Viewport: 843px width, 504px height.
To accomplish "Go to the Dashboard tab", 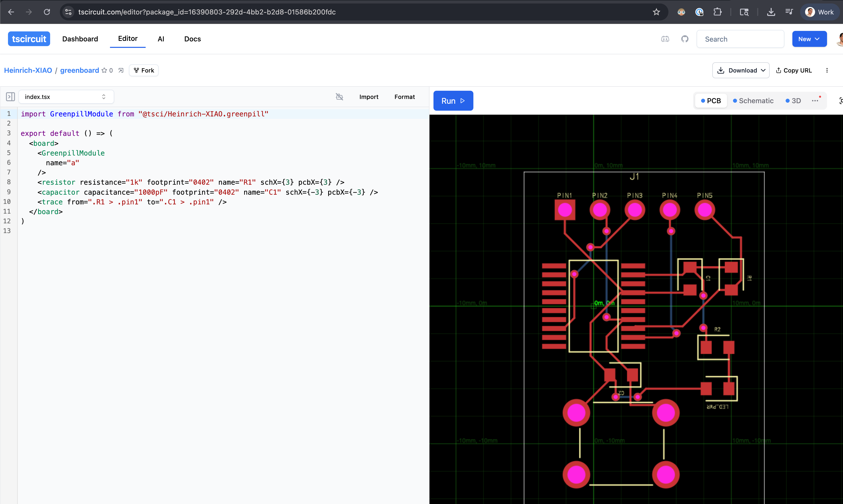I will (x=80, y=39).
